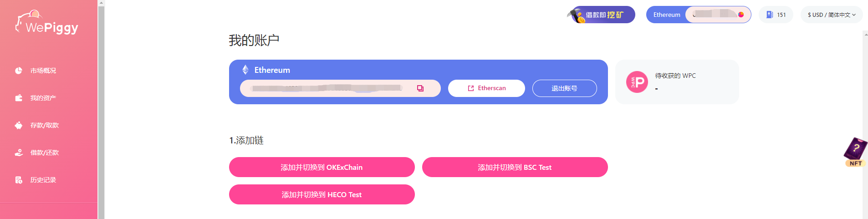Go to 我的资产 in sidebar
The image size is (868, 219).
click(43, 98)
